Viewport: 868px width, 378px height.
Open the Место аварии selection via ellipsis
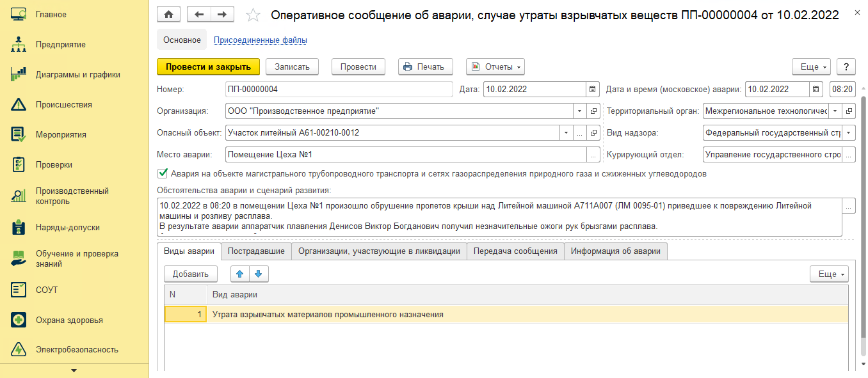(x=593, y=154)
